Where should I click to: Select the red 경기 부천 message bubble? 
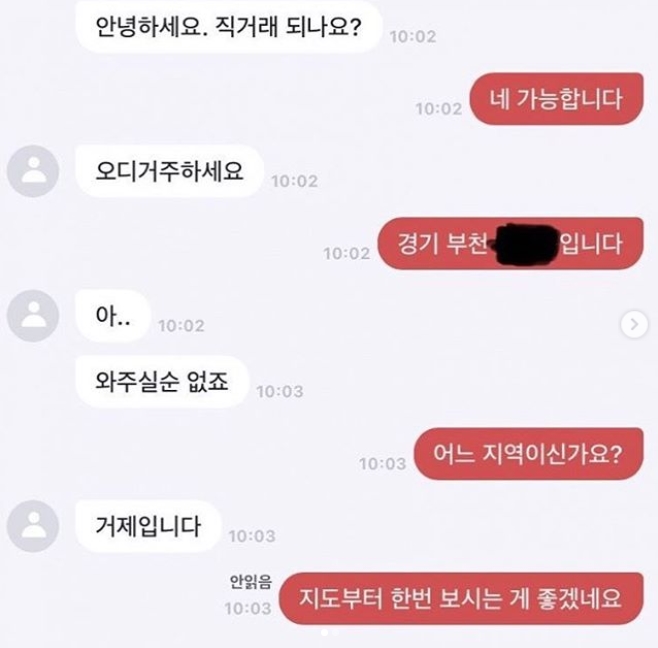click(510, 243)
